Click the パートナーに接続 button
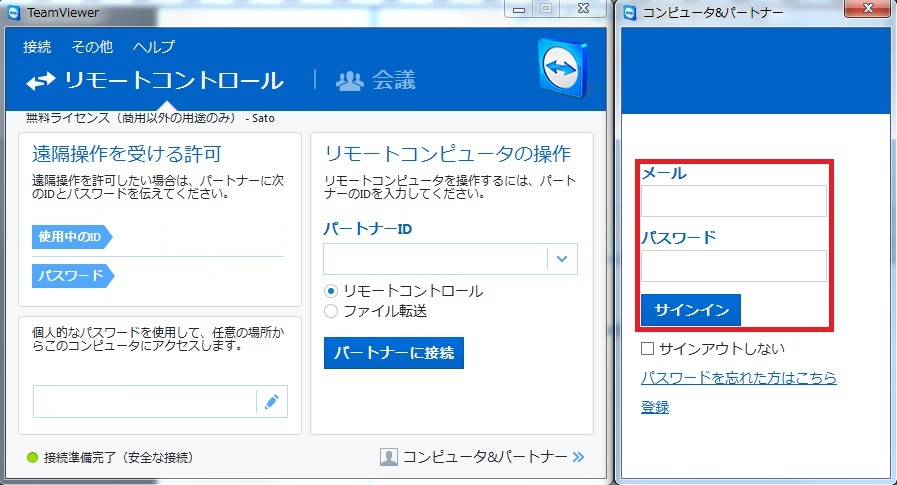This screenshot has width=897, height=485. tap(394, 353)
